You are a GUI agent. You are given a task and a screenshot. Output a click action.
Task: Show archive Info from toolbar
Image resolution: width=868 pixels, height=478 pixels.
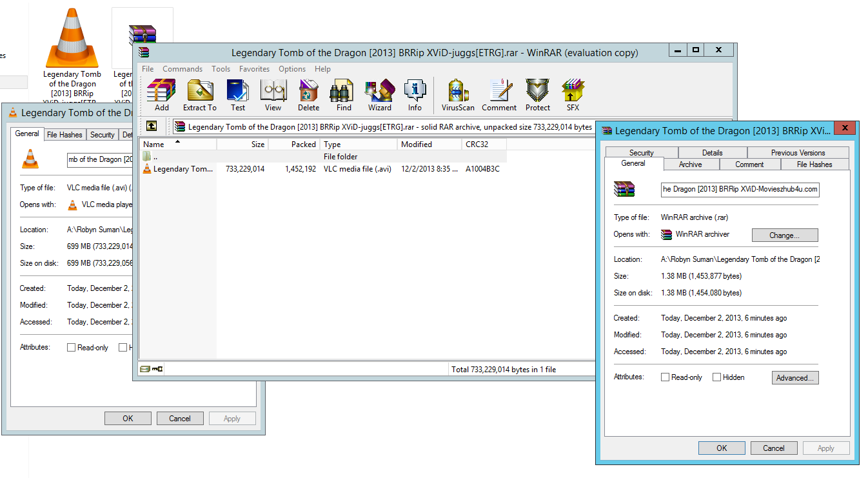(415, 95)
